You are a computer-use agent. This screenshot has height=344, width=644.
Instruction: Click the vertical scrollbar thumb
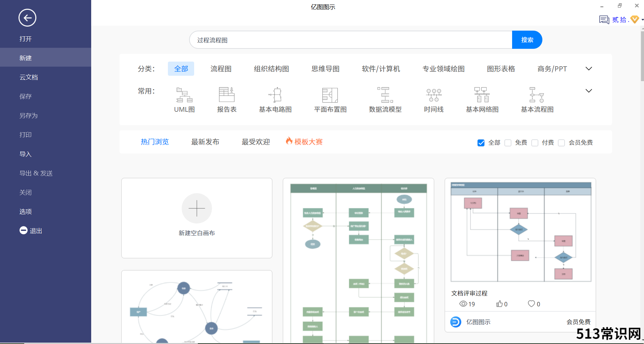pyautogui.click(x=642, y=56)
